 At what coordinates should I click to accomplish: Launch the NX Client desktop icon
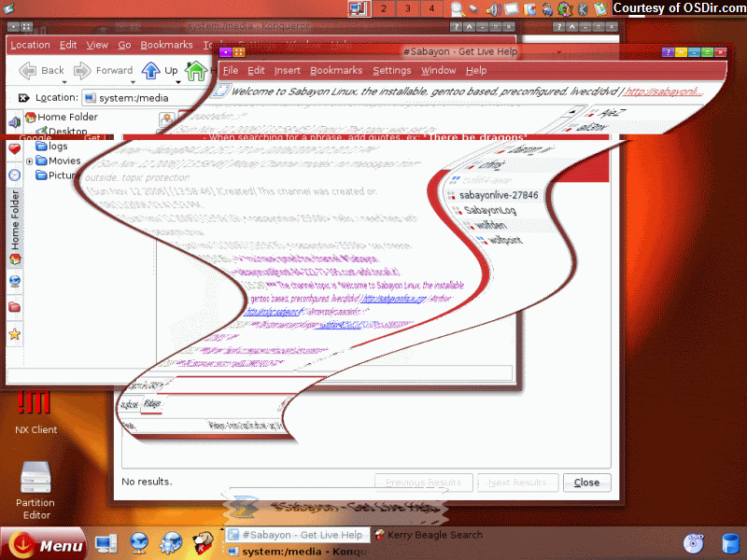[35, 413]
